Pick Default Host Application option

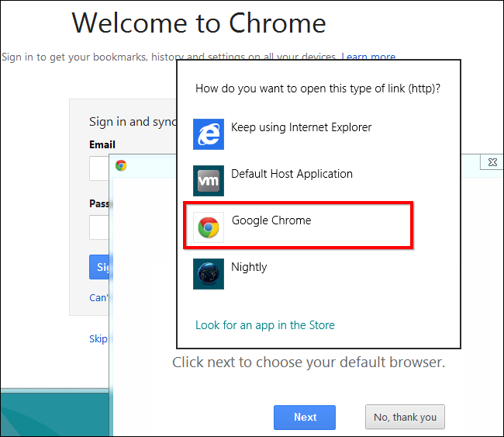pos(292,174)
